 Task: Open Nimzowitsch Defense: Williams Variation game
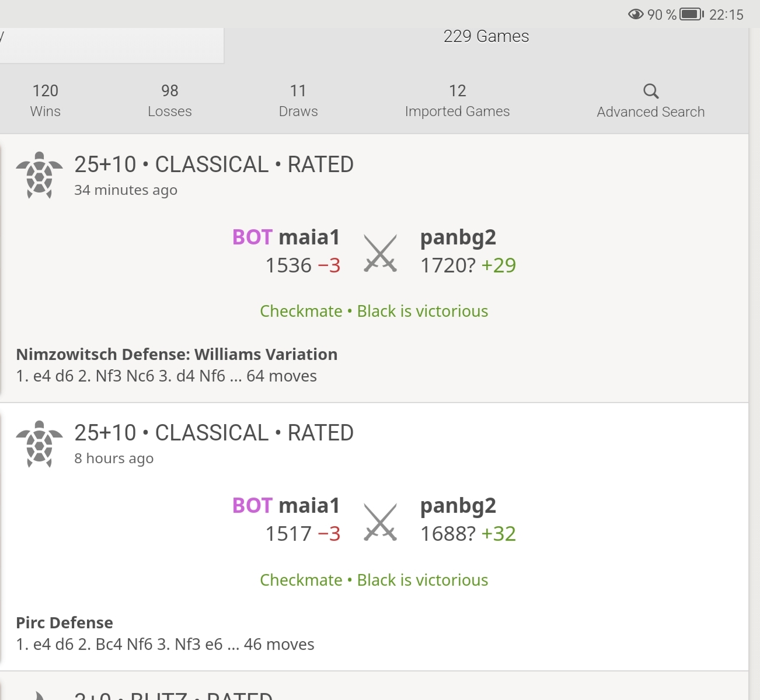[176, 355]
